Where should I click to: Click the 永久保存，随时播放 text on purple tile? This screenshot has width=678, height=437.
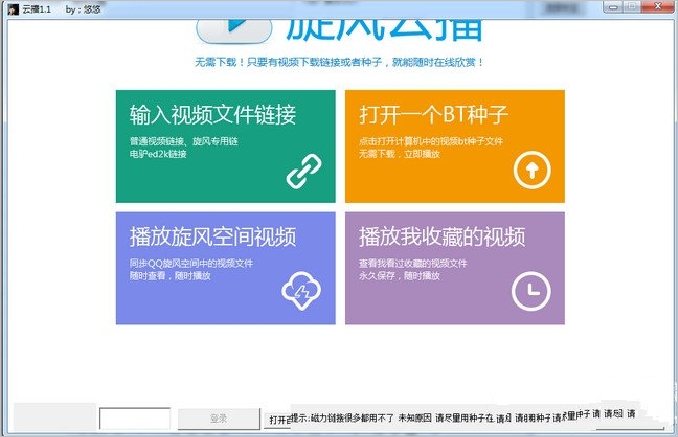[399, 276]
